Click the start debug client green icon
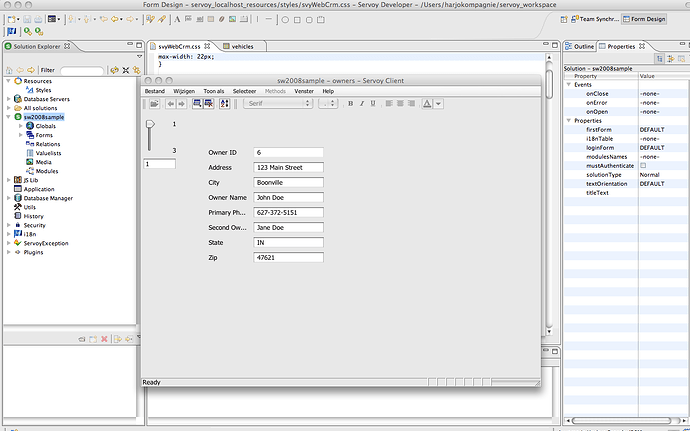 28,31
